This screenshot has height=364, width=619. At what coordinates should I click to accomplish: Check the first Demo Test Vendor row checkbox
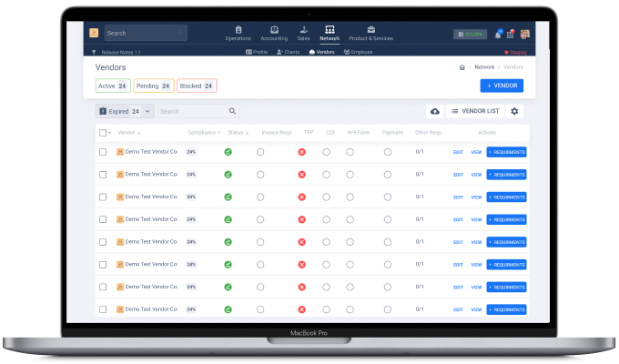tap(103, 151)
